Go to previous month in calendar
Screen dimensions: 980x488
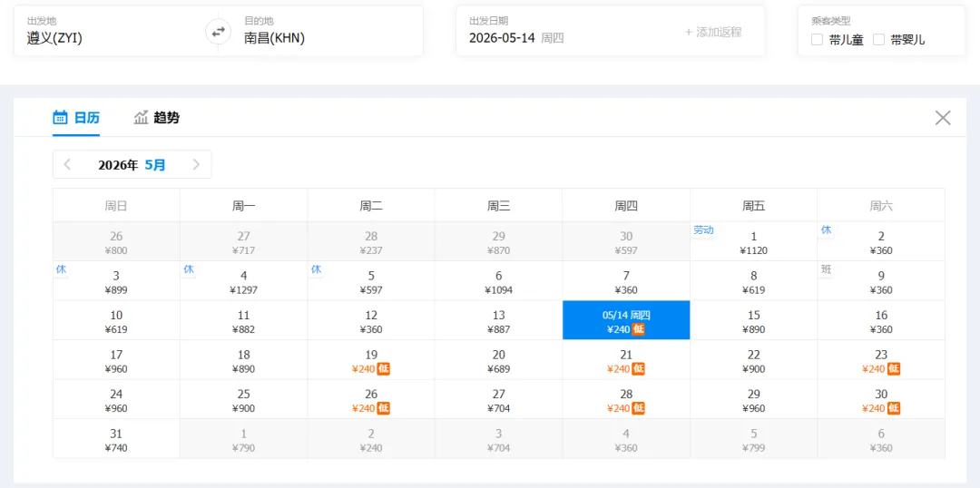[67, 165]
